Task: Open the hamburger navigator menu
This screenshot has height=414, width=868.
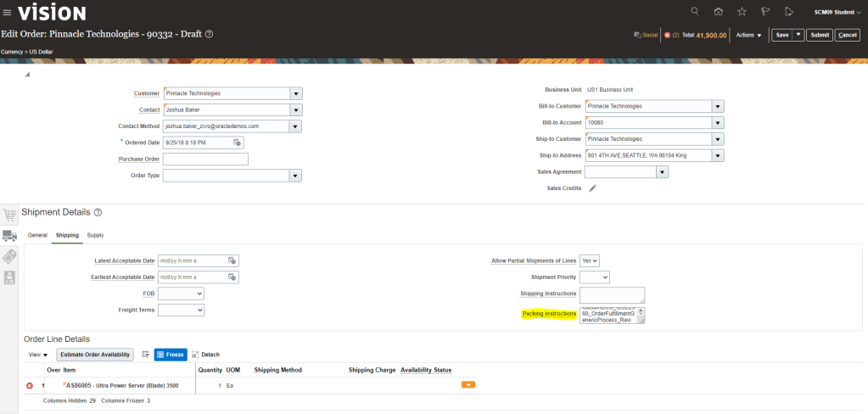Action: pos(8,12)
